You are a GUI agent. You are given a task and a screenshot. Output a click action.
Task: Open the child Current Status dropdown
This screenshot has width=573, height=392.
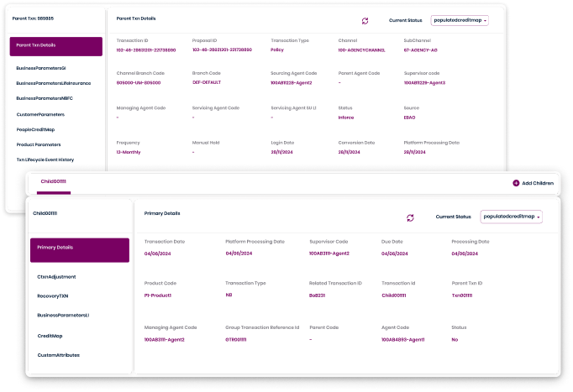tap(511, 217)
